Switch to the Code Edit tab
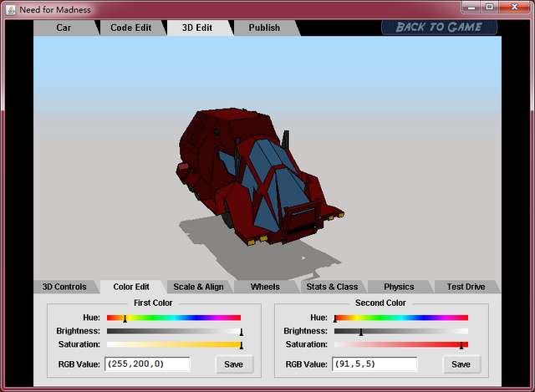The image size is (535, 392). pyautogui.click(x=131, y=28)
